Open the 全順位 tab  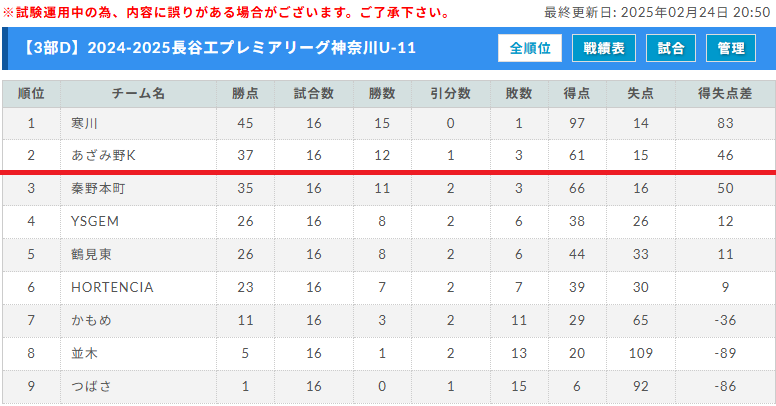coord(530,48)
